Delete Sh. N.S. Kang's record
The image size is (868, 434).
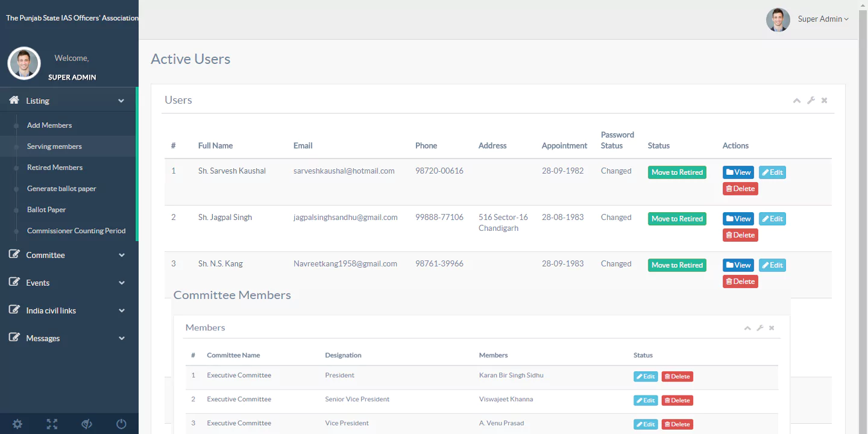coord(740,281)
